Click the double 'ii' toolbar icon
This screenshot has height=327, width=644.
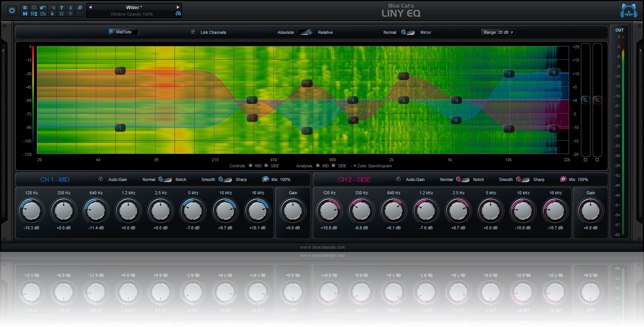pyautogui.click(x=52, y=14)
